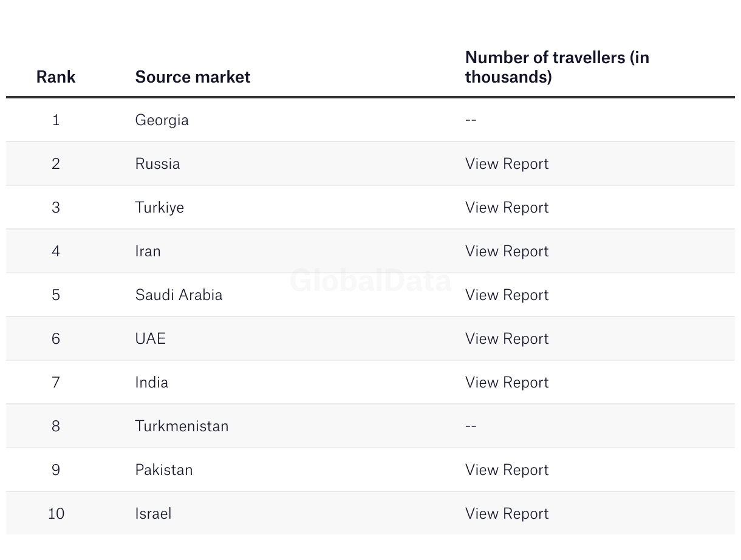Viewport: 741px width, 560px height.
Task: Select the Turkmenistan source market cell
Action: (x=182, y=426)
